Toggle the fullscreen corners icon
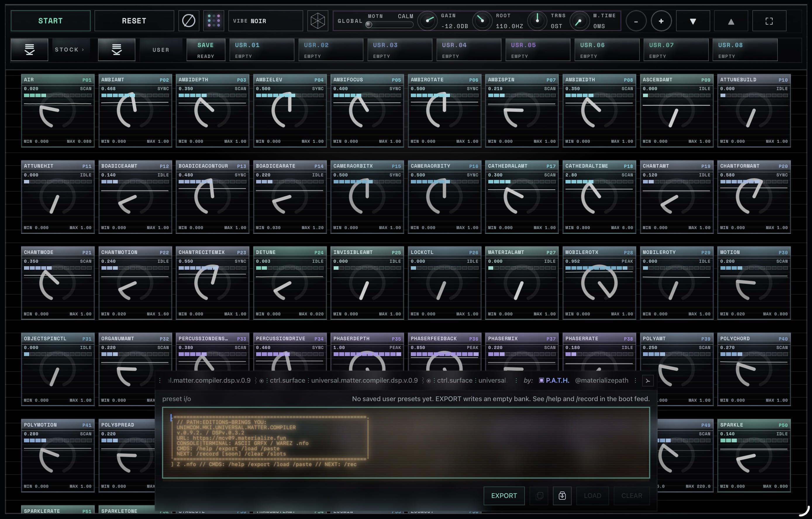 tap(769, 21)
